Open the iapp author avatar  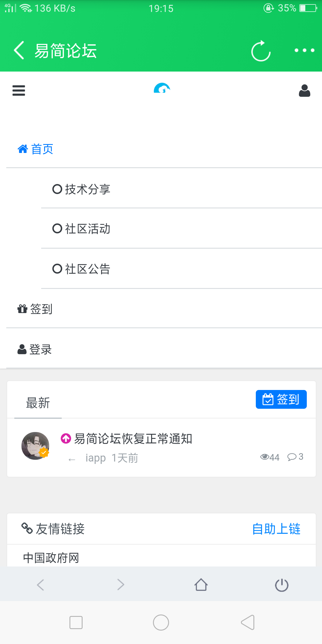35,446
